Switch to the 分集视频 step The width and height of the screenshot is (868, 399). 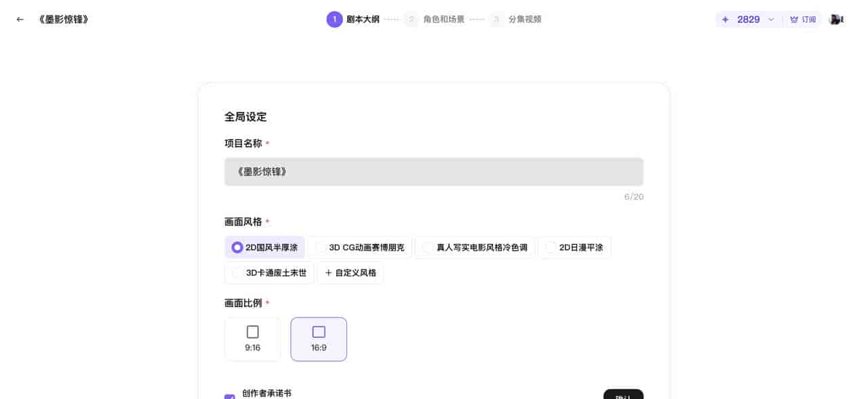pos(526,20)
